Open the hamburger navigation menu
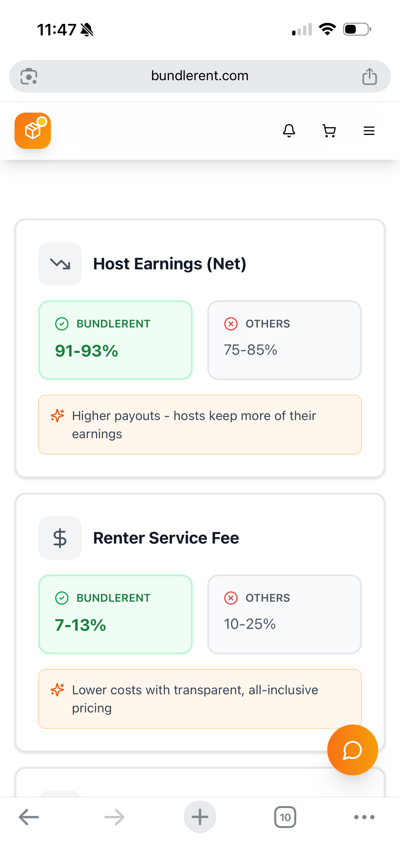This screenshot has height=868, width=400. point(369,131)
